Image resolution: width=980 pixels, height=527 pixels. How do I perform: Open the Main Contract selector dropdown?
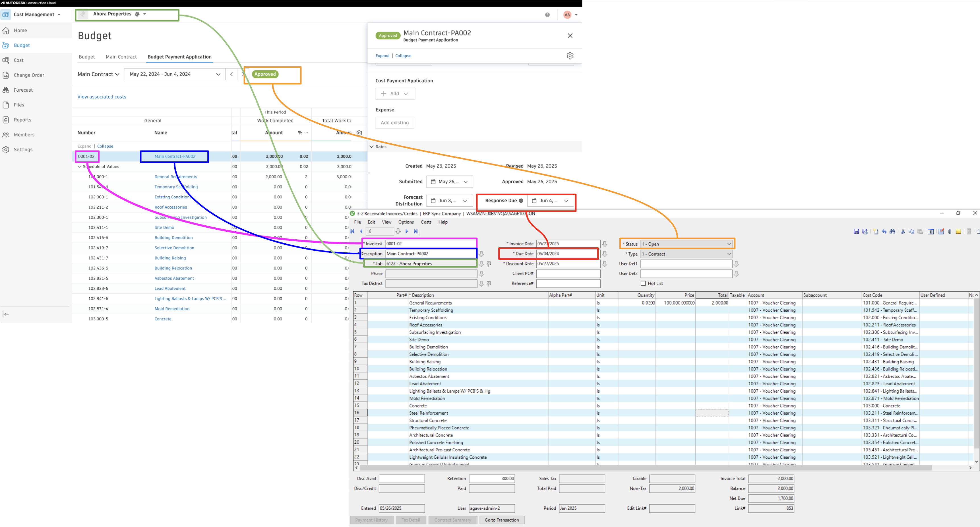tap(98, 74)
